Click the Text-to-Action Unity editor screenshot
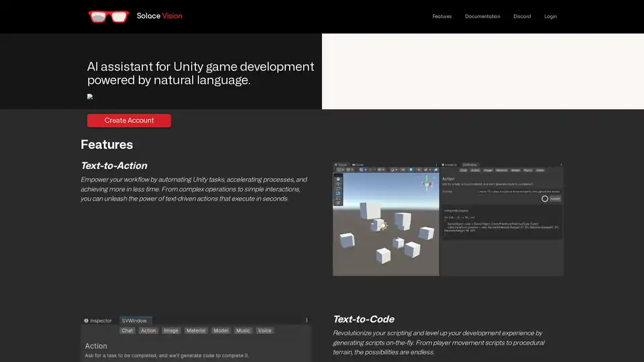Viewport: 644px width, 362px height. tap(448, 219)
